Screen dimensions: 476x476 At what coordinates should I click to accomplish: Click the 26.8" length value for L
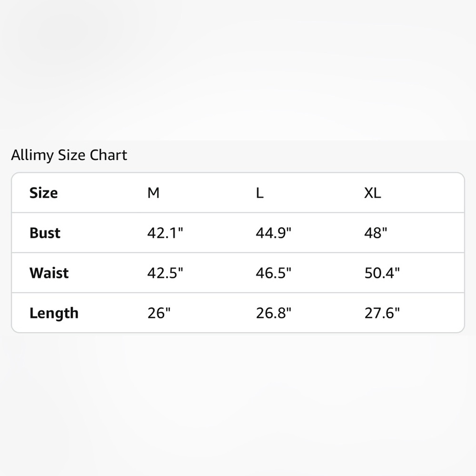point(274,313)
